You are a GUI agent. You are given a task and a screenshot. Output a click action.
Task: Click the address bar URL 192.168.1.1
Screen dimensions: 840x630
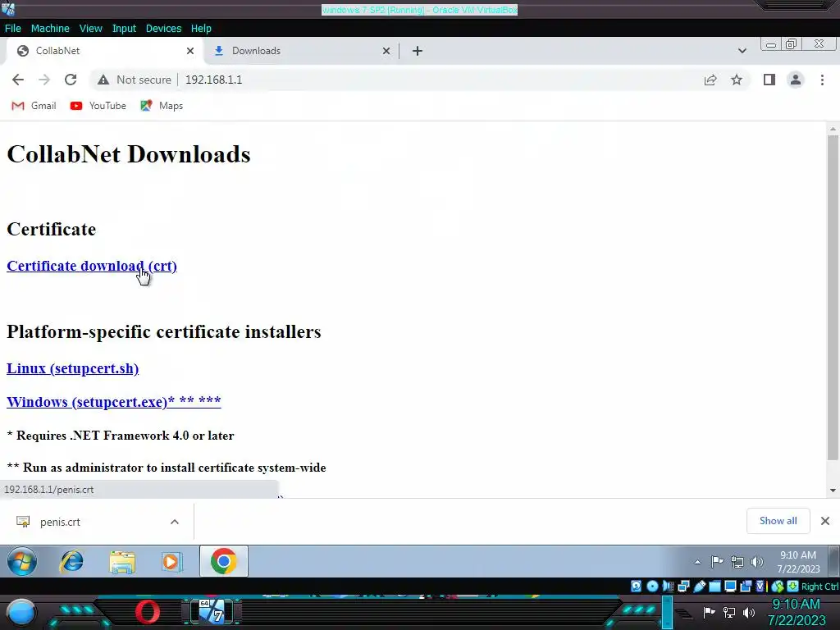214,80
